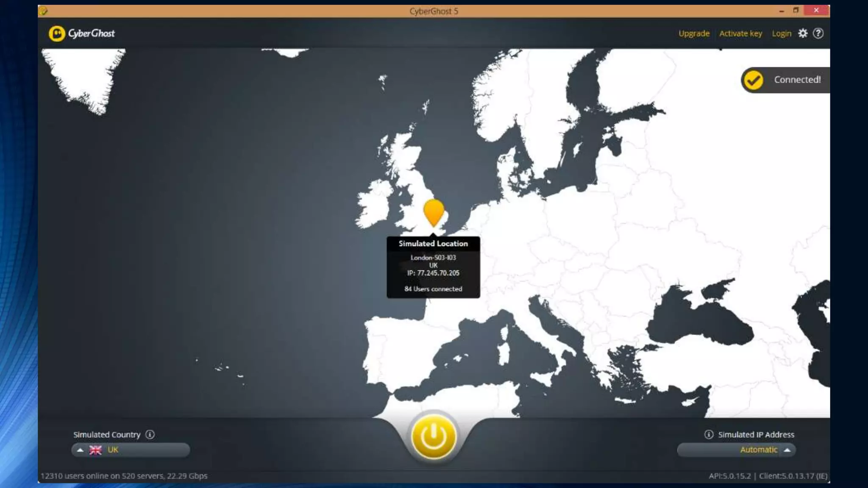The image size is (868, 488).
Task: Click the CyberGhost logo icon
Action: coord(57,33)
